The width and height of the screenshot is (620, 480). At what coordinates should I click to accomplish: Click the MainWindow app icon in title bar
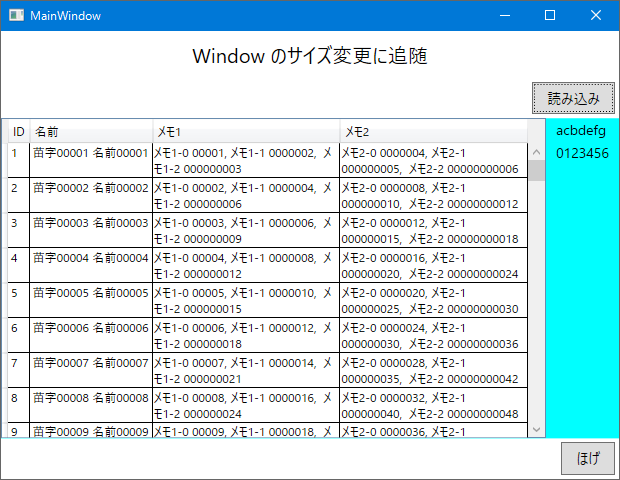point(16,15)
